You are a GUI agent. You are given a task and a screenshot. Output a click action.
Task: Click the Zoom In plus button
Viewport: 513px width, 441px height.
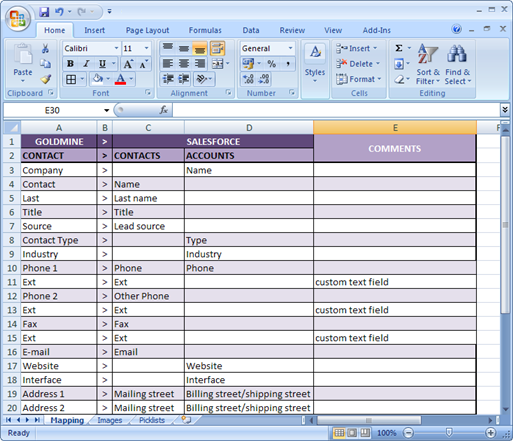coord(490,433)
